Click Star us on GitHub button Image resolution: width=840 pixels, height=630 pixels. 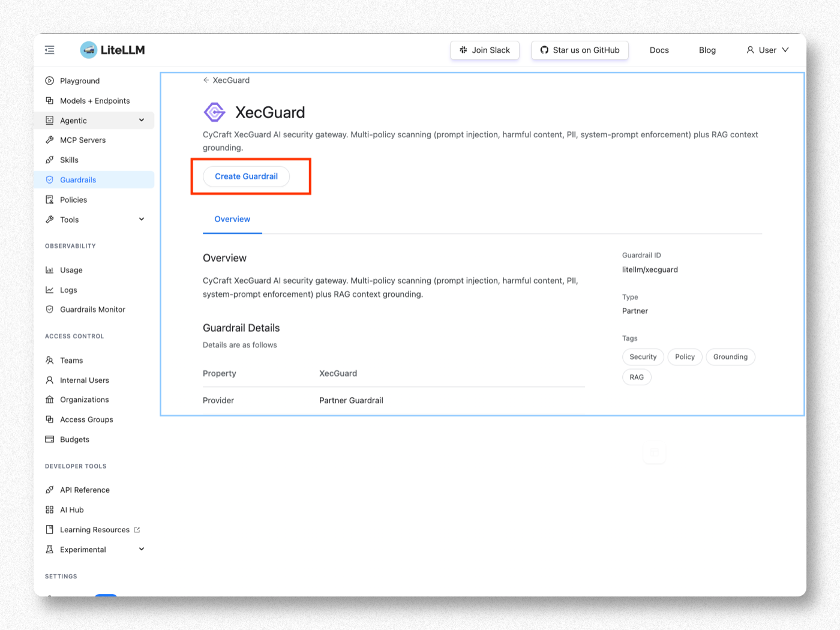[x=580, y=50]
